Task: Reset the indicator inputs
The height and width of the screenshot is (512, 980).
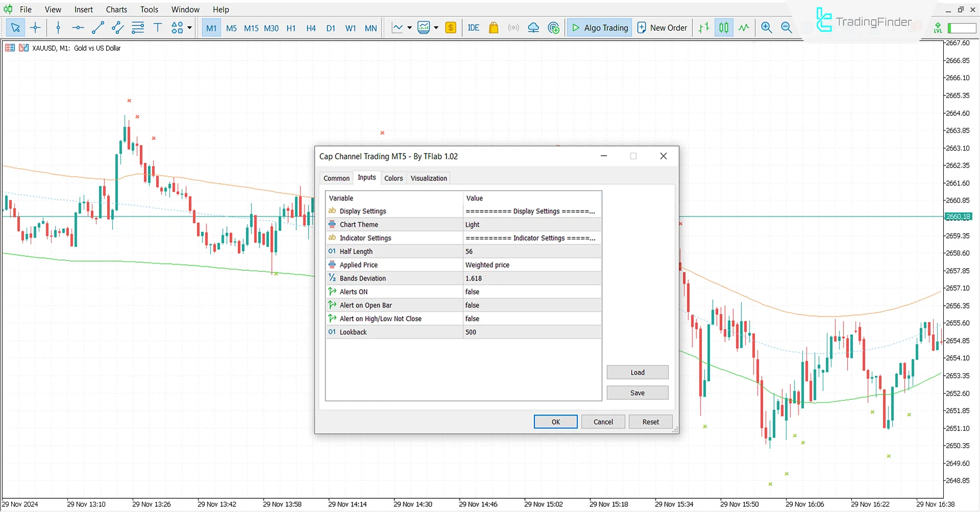Action: click(650, 422)
